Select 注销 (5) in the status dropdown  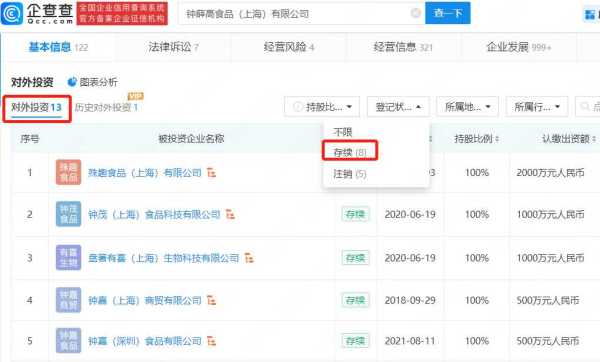(350, 174)
